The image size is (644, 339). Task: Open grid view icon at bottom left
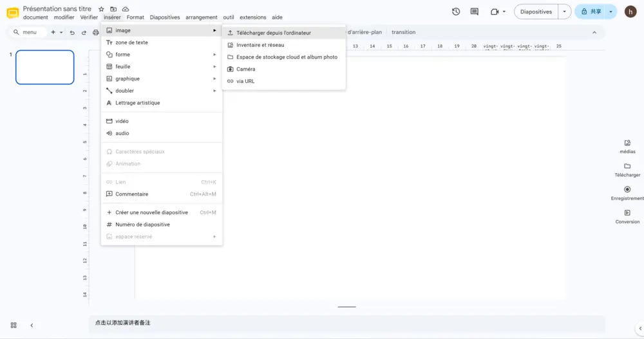pos(14,325)
